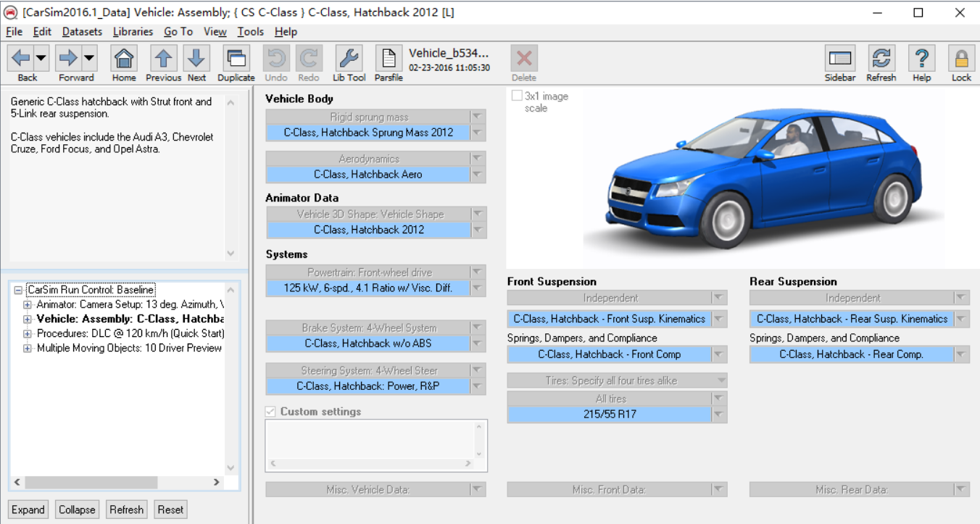Open the Front Suspension Independent dropdown
The width and height of the screenshot is (980, 524).
pyautogui.click(x=718, y=298)
